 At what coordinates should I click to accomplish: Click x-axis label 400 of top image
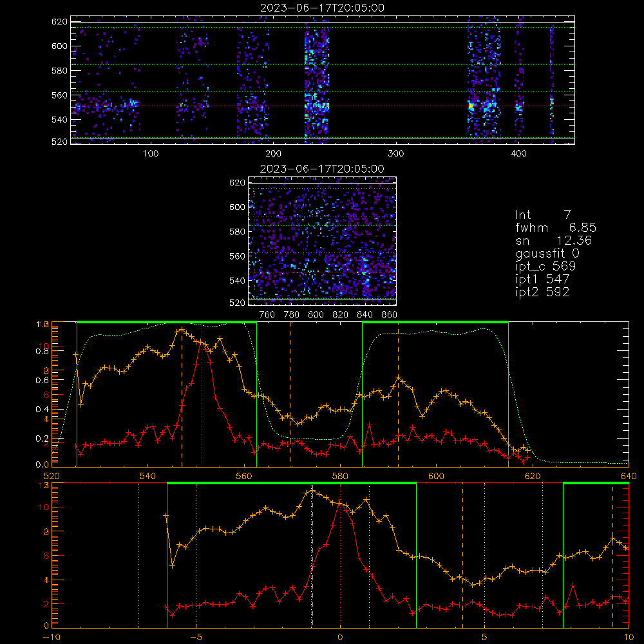coord(518,154)
